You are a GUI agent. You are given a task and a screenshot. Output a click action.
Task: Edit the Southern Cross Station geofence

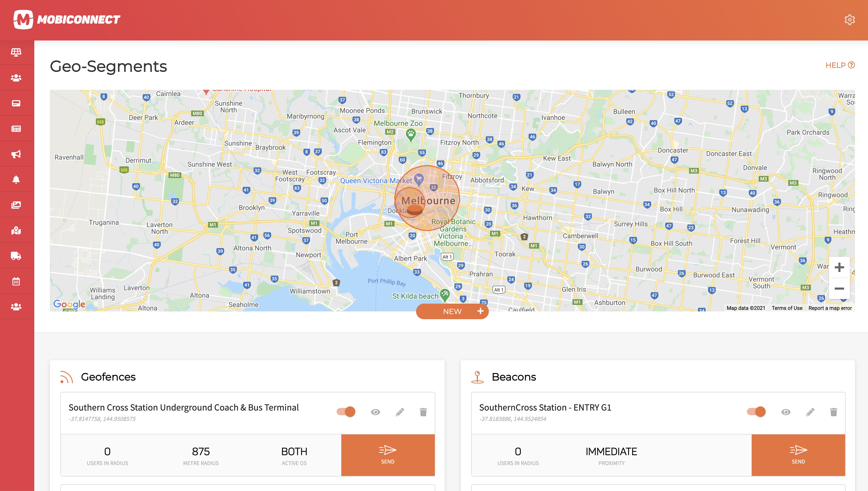[399, 412]
